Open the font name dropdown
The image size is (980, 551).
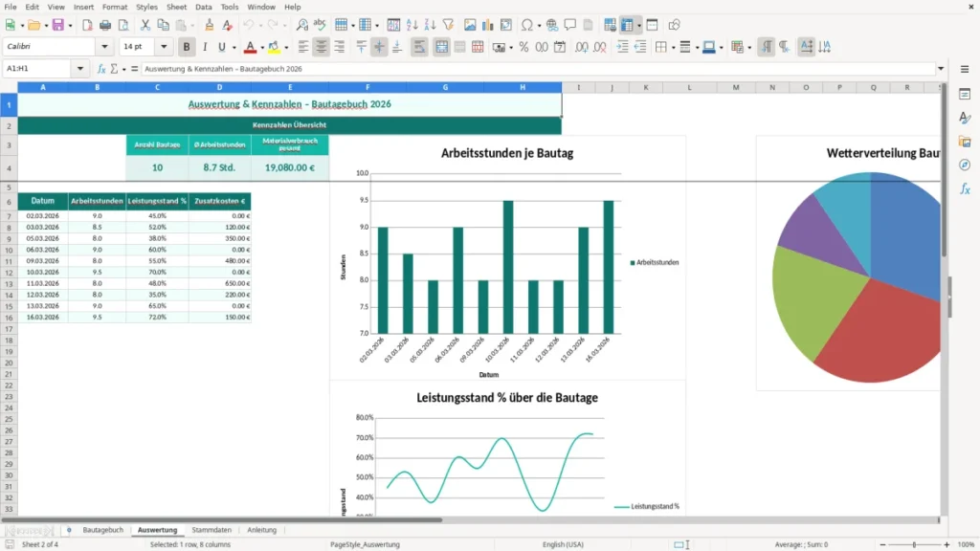[104, 46]
